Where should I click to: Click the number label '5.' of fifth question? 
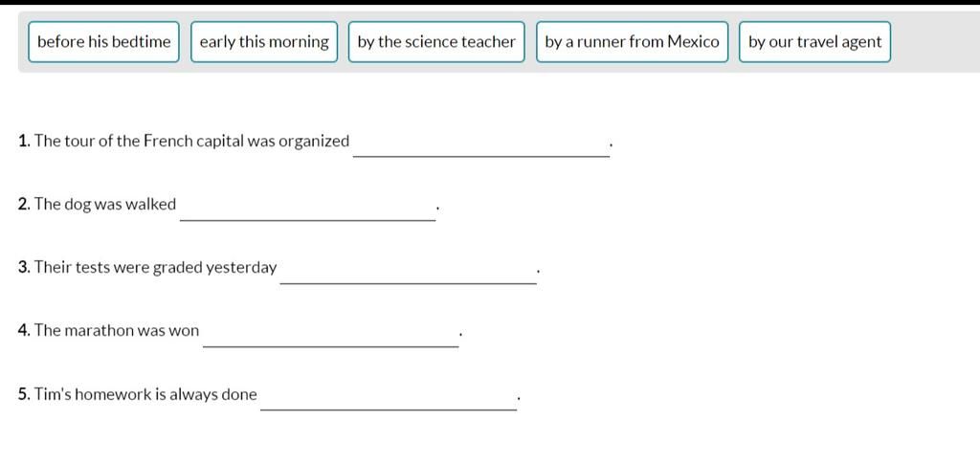pyautogui.click(x=25, y=394)
